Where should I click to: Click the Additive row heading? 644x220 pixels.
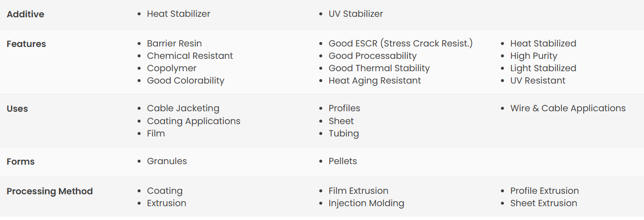pos(25,14)
